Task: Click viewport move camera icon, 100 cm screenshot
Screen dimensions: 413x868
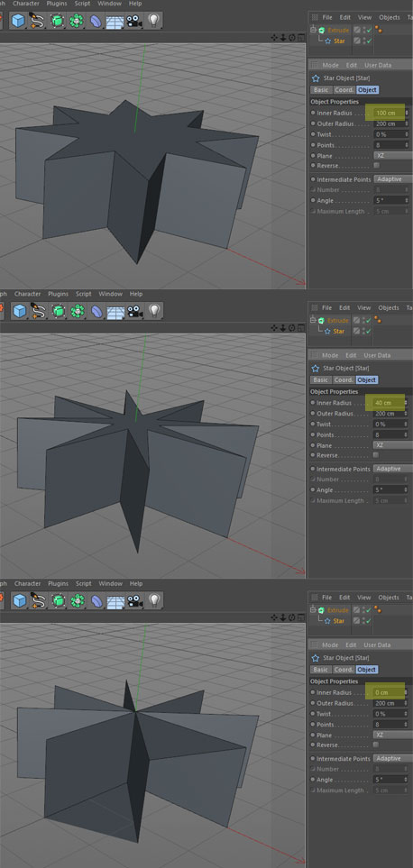Action: coord(274,38)
